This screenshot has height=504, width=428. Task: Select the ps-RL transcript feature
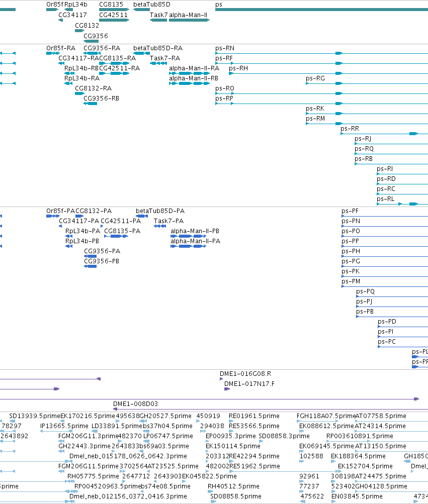[402, 204]
